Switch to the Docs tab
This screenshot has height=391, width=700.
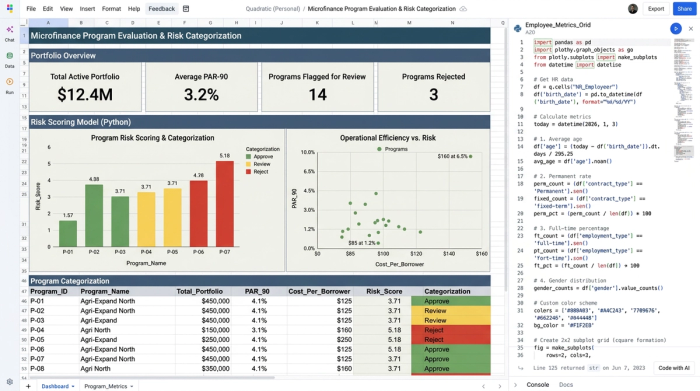[566, 385]
